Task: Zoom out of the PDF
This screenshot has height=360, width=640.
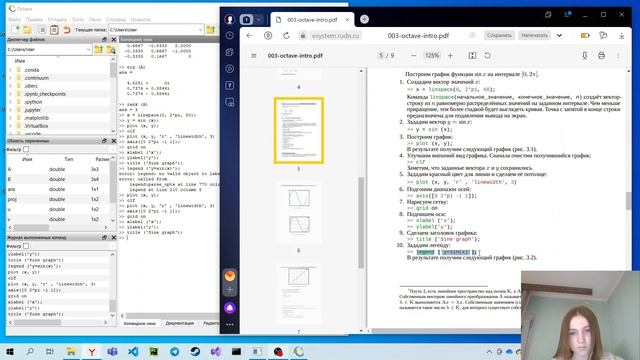Action: [x=413, y=56]
